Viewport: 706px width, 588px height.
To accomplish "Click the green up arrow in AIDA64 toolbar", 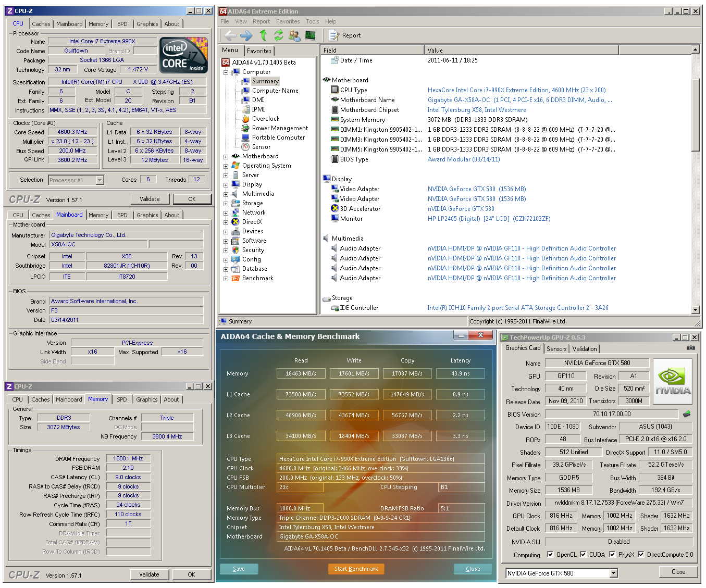I will click(x=263, y=35).
